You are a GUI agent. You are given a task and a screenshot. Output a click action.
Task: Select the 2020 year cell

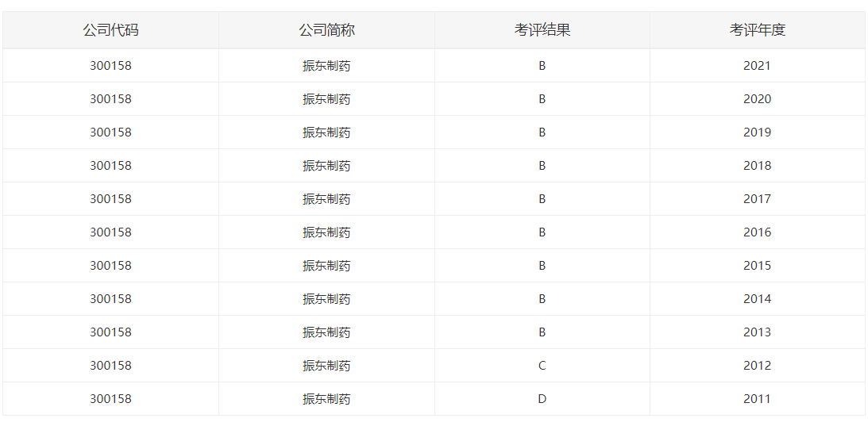coord(757,99)
